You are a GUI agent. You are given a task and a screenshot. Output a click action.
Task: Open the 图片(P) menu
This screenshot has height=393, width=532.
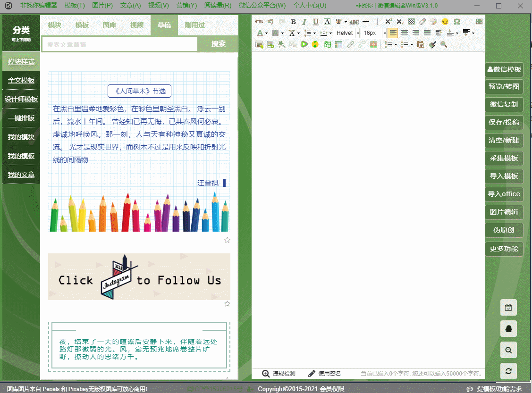pyautogui.click(x=102, y=5)
